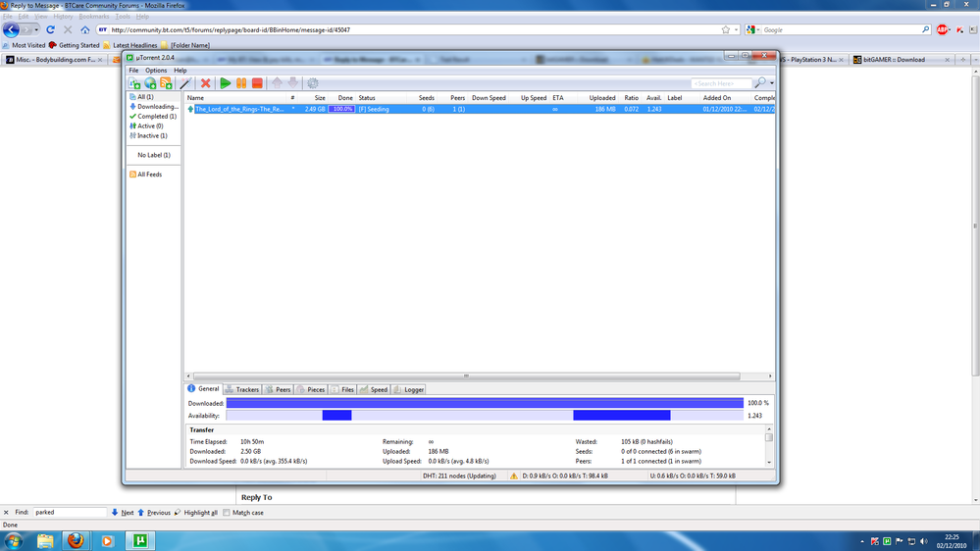Click Adblock Plus ABP icon
Screen dimensions: 980x551
(943, 29)
